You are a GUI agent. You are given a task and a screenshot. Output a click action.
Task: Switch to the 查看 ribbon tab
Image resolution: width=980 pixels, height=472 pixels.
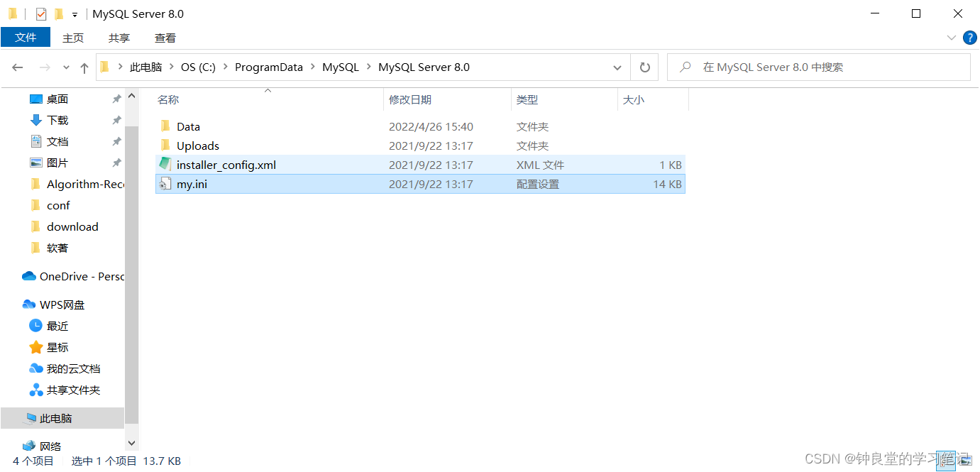[x=165, y=38]
